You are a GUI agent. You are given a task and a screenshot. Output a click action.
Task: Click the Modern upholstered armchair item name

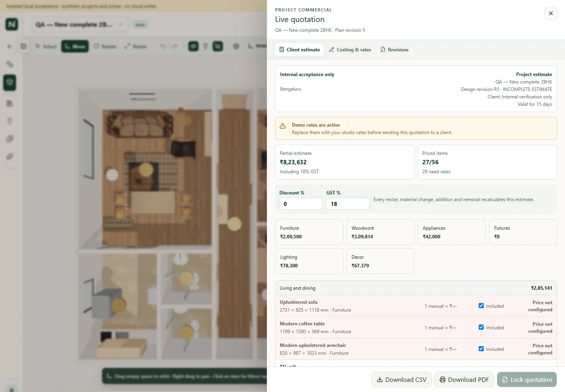pyautogui.click(x=313, y=345)
